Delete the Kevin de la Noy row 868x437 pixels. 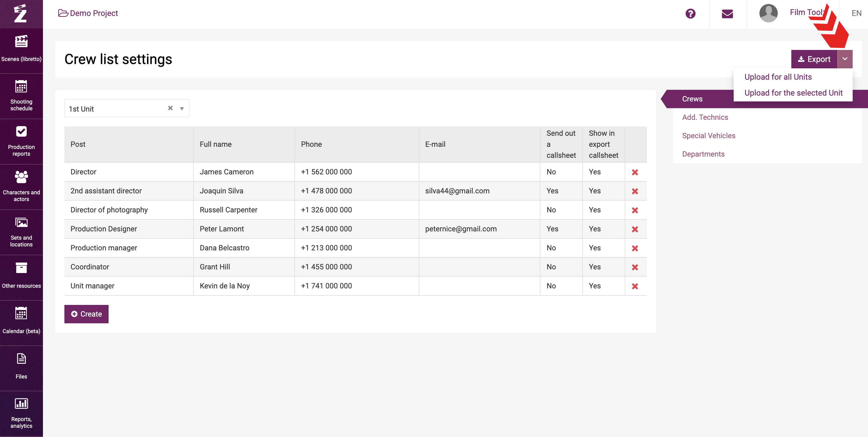tap(635, 286)
